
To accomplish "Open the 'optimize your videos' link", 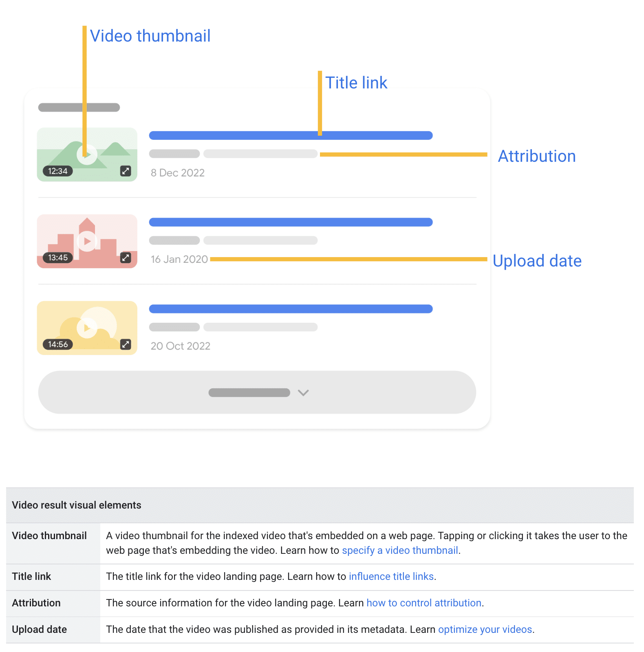I will [485, 630].
